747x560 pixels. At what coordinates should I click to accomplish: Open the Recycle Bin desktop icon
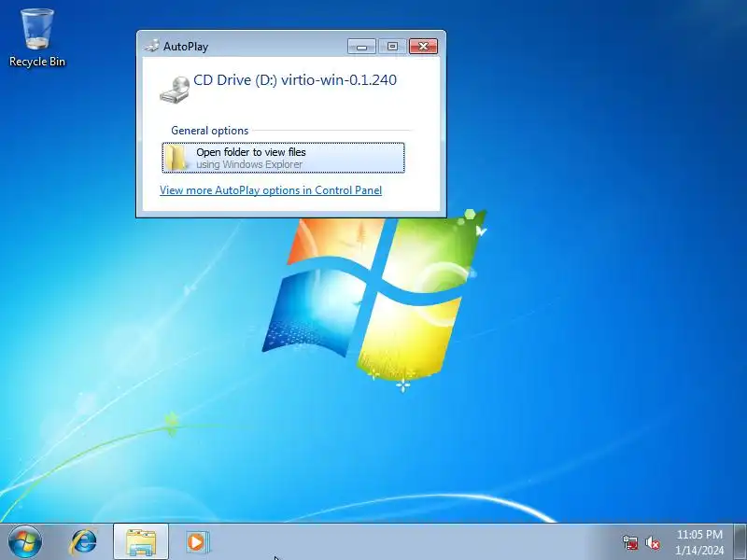(x=37, y=38)
